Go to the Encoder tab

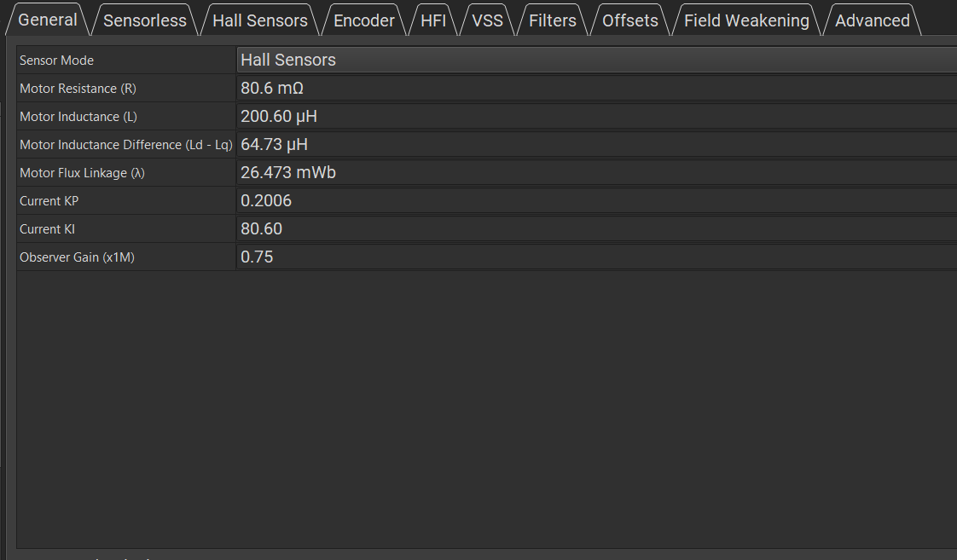coord(363,20)
